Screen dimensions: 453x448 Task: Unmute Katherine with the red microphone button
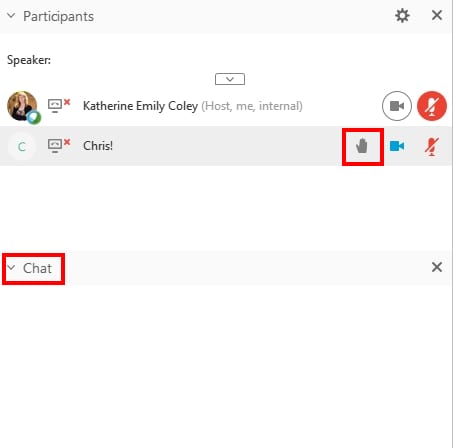[x=432, y=106]
